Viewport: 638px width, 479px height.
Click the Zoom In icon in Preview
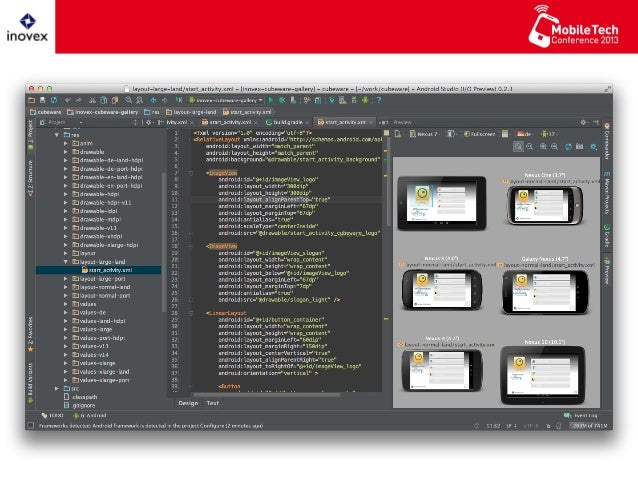[543, 147]
